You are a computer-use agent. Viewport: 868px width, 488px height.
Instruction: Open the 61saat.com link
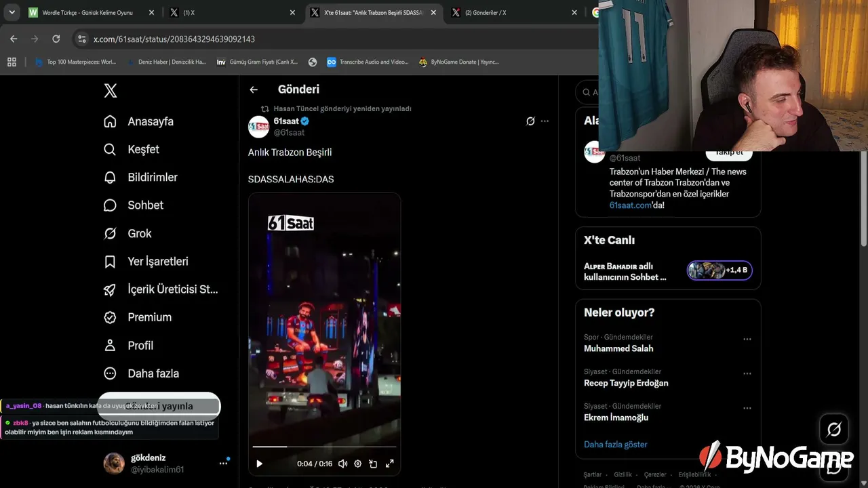click(630, 205)
